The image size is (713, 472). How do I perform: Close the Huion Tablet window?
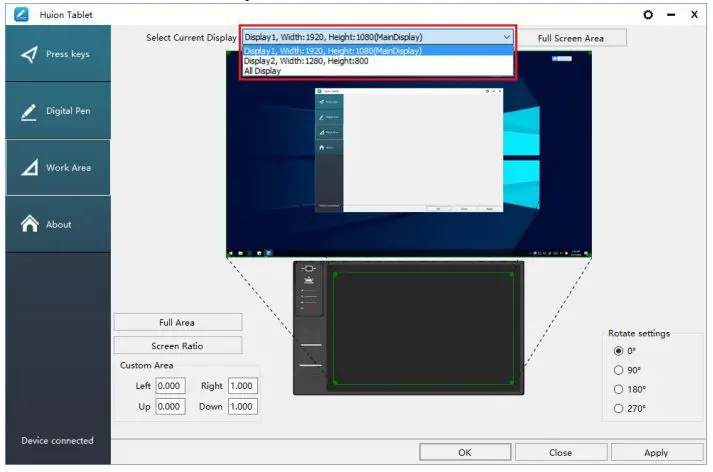coord(694,15)
